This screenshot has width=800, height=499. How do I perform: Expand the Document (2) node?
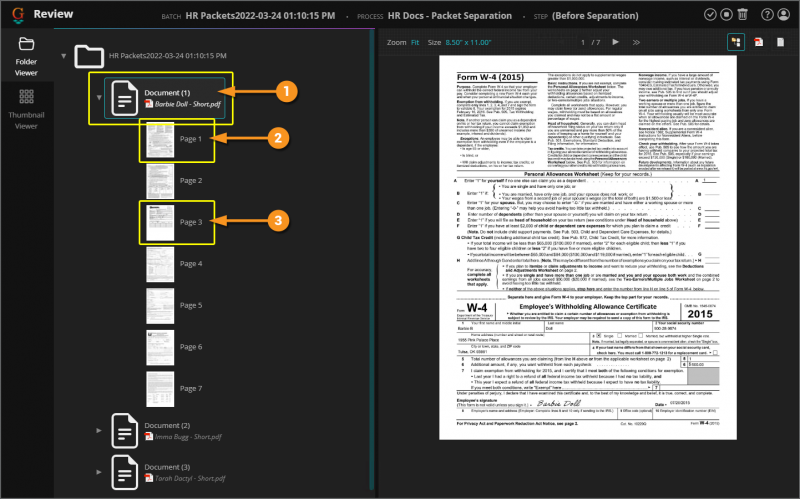point(99,431)
